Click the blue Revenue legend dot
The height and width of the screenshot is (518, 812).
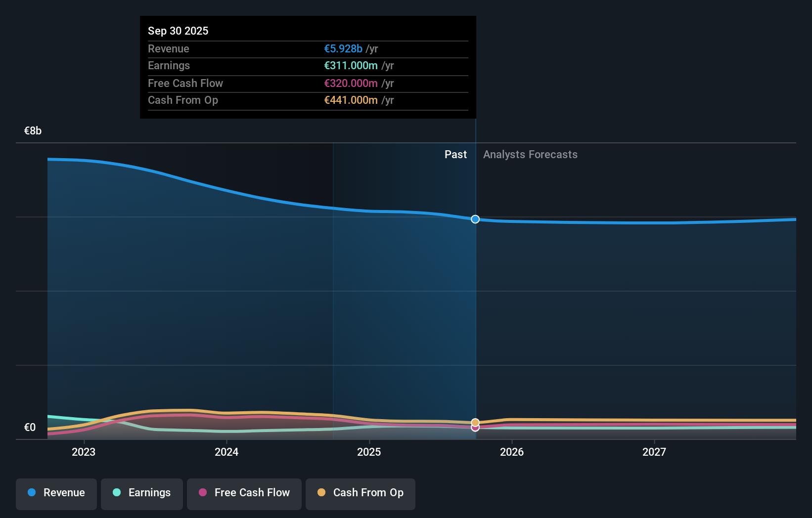tap(32, 492)
